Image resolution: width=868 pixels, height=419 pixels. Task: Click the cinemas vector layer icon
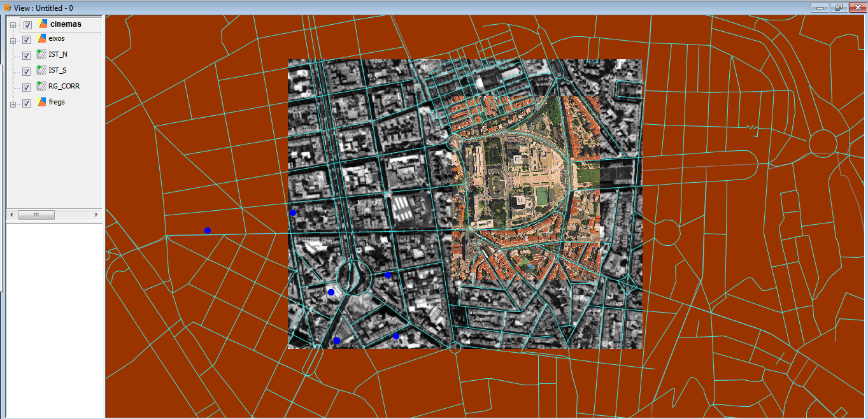[43, 24]
